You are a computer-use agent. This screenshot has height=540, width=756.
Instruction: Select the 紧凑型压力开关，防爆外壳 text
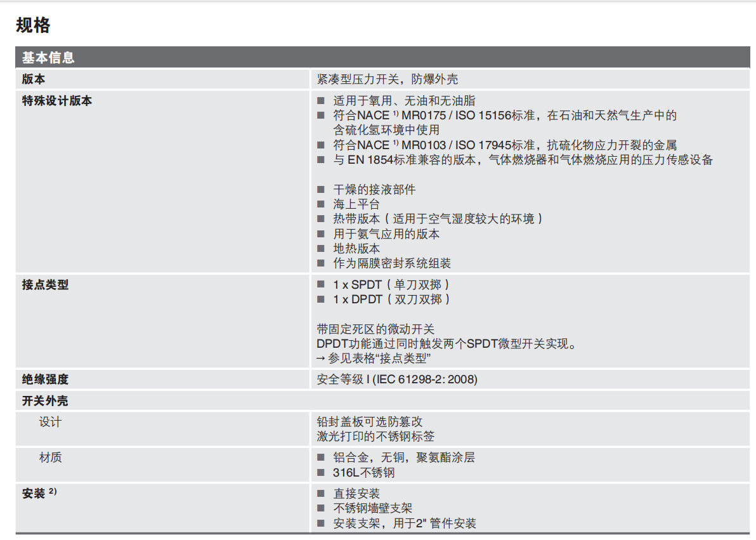click(387, 79)
